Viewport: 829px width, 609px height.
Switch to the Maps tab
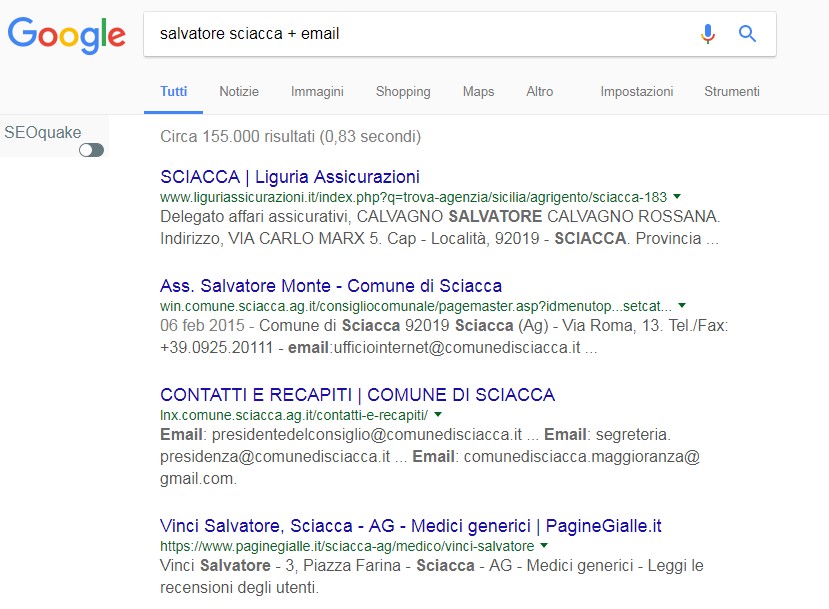pos(478,91)
